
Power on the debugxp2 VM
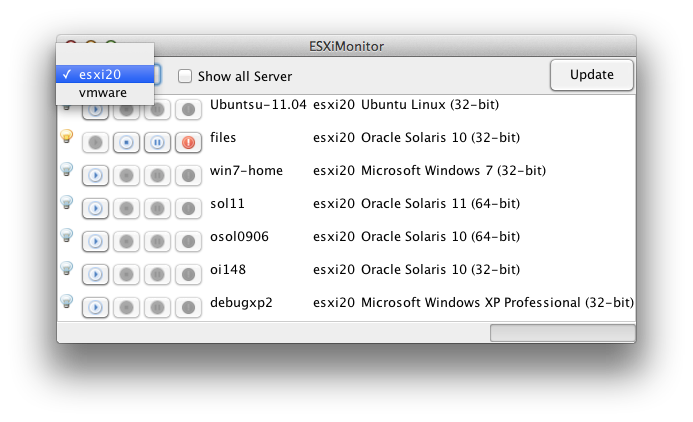[95, 308]
